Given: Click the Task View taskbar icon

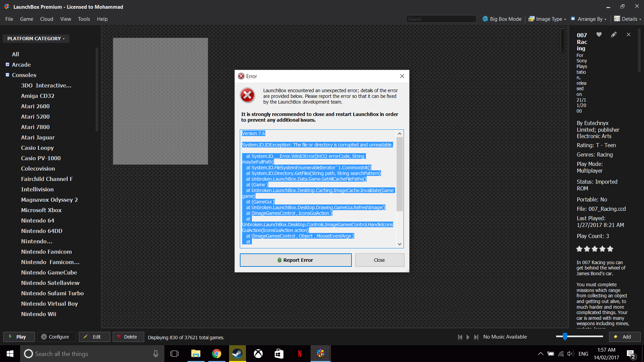Looking at the screenshot, I should pyautogui.click(x=174, y=354).
